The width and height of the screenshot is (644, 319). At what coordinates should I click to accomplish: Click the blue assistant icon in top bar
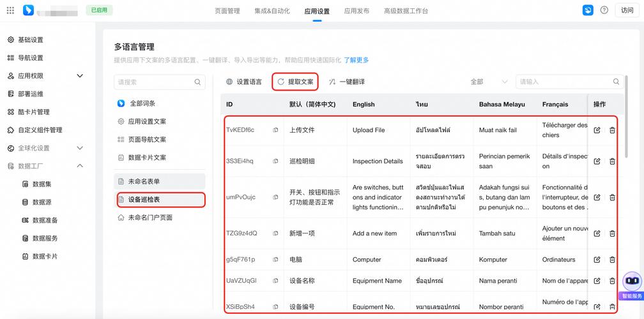click(x=588, y=10)
